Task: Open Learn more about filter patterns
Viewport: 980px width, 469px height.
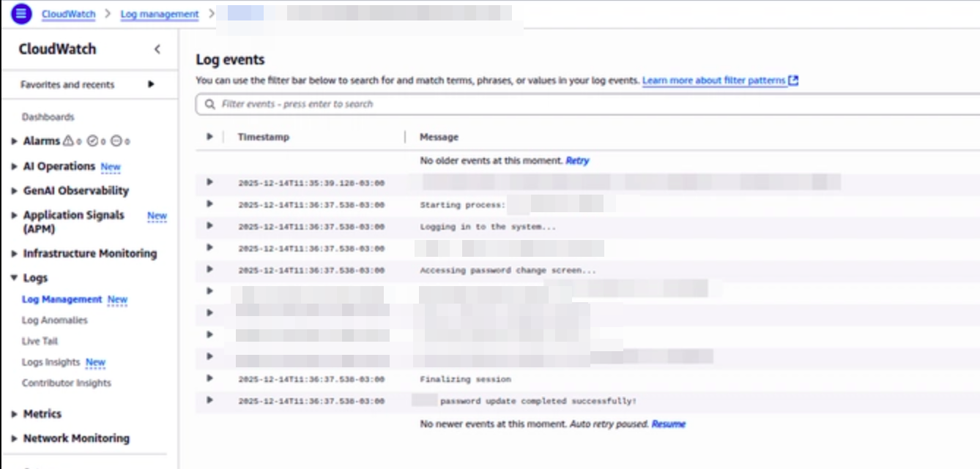Action: tap(714, 80)
